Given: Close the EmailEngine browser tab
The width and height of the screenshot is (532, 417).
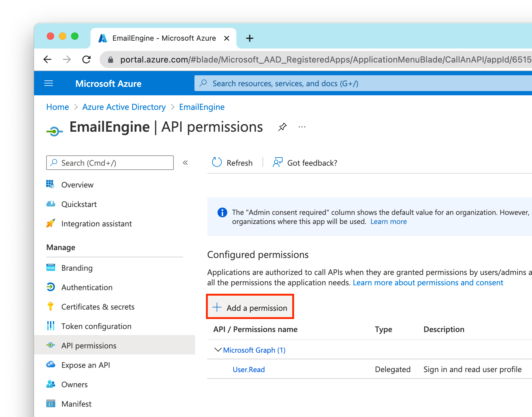Looking at the screenshot, I should point(226,38).
